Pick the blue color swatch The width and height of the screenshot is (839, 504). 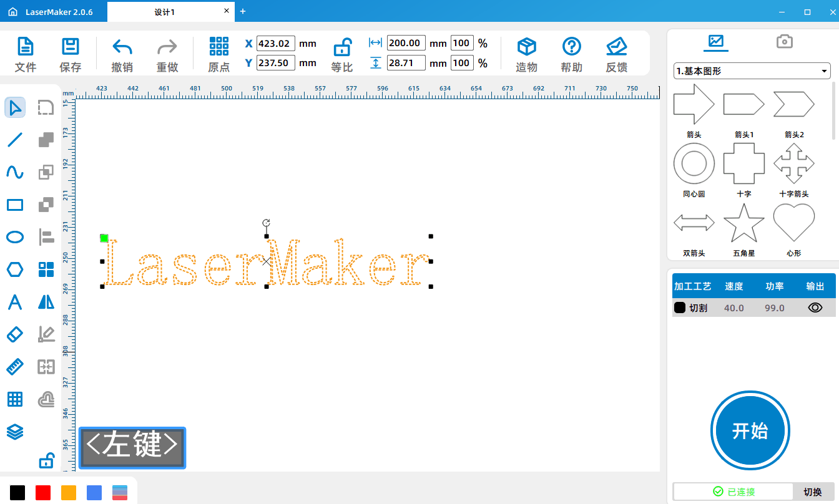click(94, 492)
